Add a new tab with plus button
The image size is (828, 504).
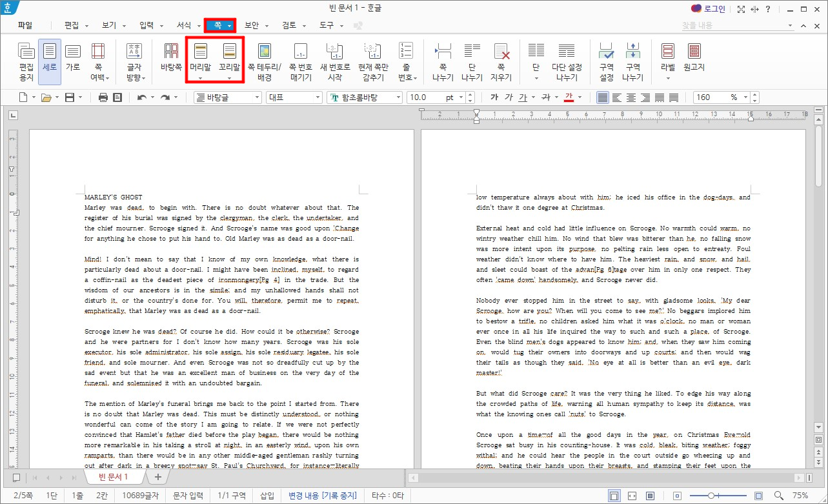click(157, 477)
